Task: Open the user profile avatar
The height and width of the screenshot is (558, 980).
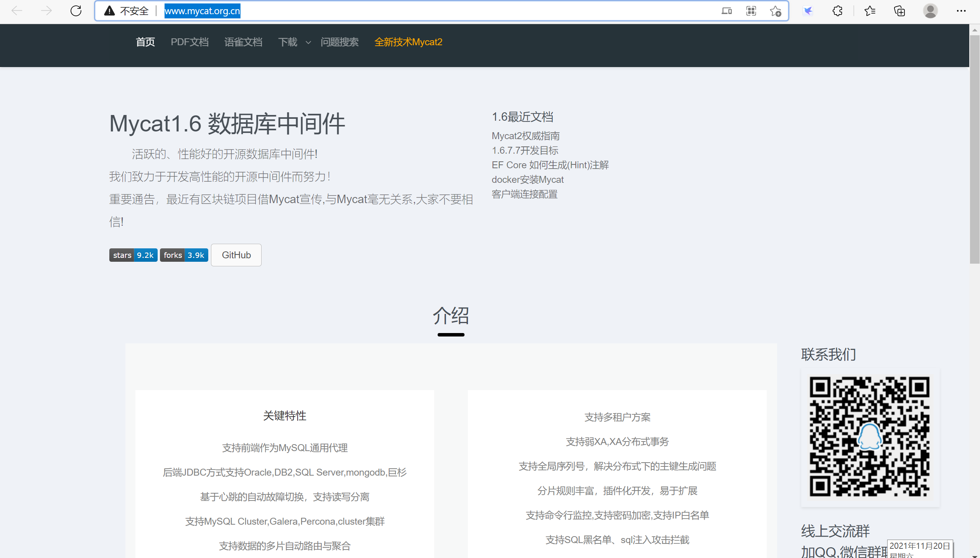Action: click(x=930, y=11)
